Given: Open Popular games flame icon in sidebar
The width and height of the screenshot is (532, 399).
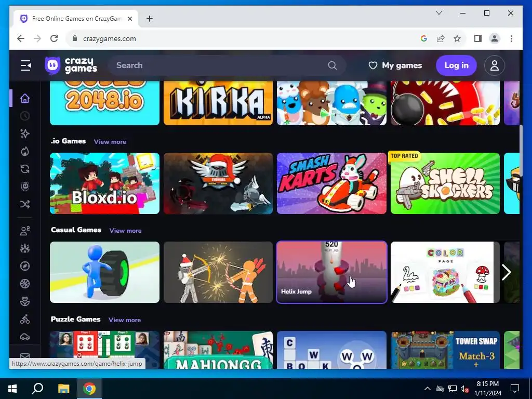Looking at the screenshot, I should (25, 151).
